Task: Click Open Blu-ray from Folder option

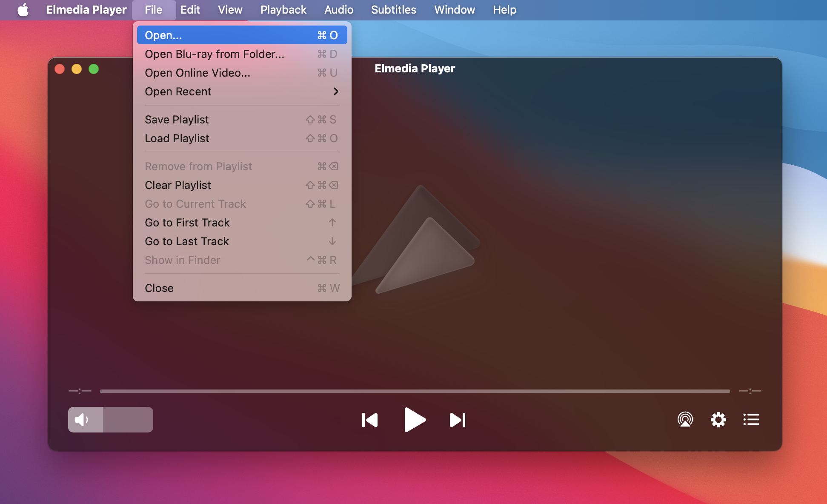Action: point(214,54)
